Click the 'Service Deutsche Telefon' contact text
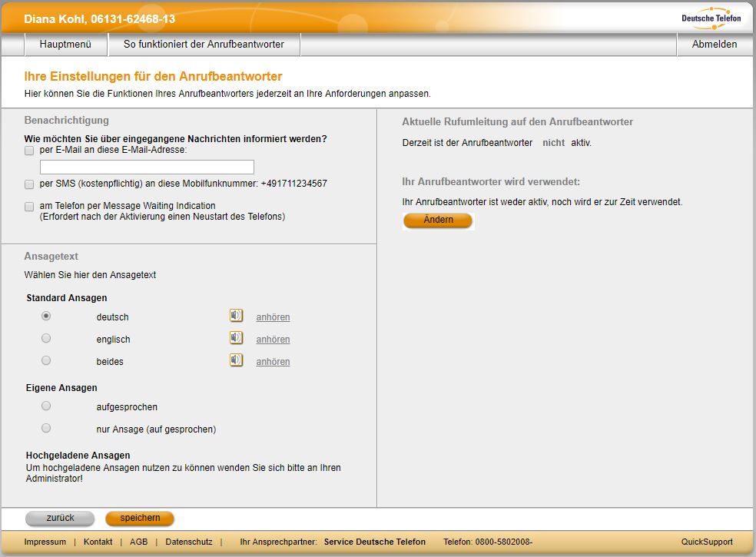 coord(375,542)
